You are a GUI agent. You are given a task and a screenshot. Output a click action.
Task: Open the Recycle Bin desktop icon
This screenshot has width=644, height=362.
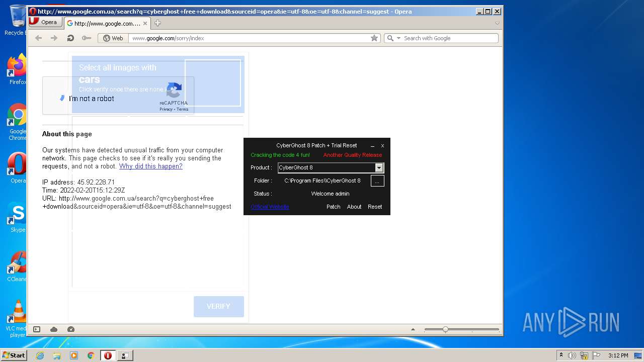(x=17, y=19)
